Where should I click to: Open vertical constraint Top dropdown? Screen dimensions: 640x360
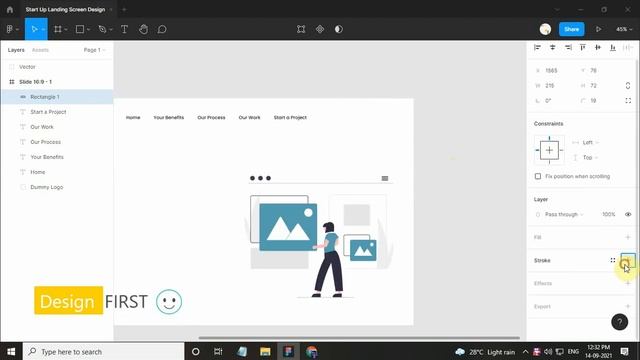(x=591, y=157)
